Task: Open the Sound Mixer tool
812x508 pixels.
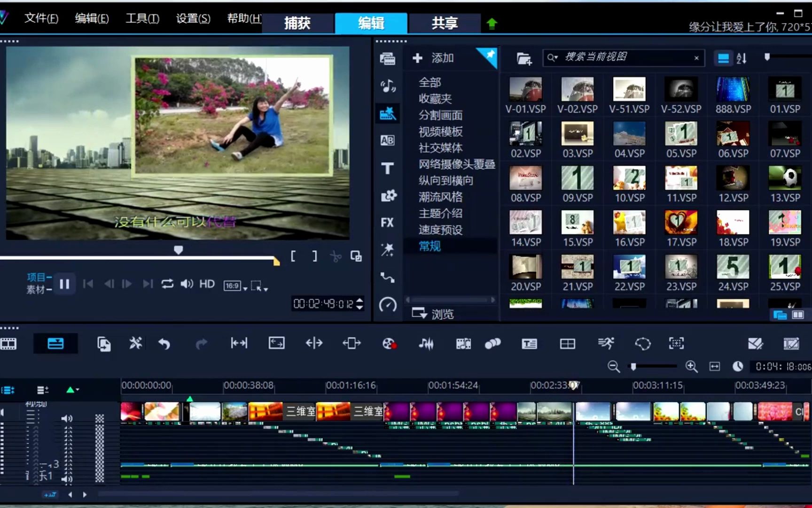Action: click(x=426, y=344)
